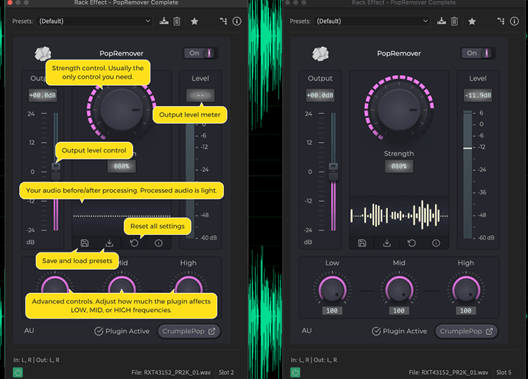Load preset download icon in left plugin panel
528x379 pixels.
click(x=109, y=243)
